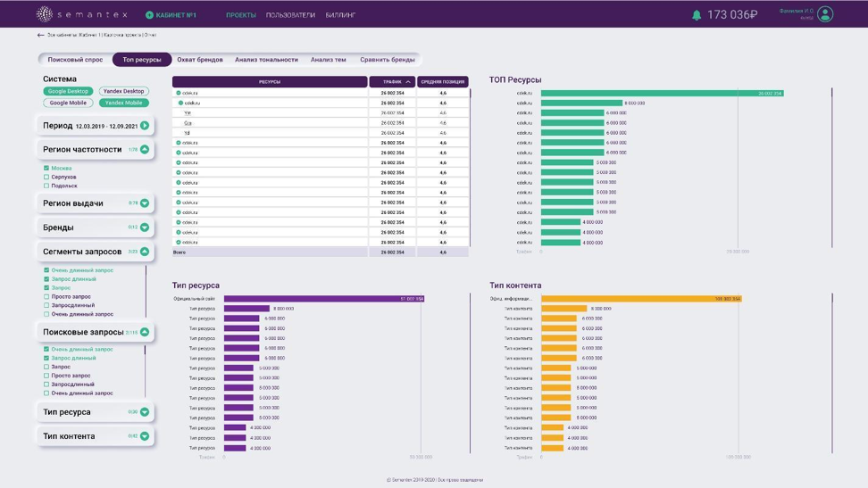Click the top green bar in ТОП Ресурсы chart
The height and width of the screenshot is (488, 868).
[661, 93]
